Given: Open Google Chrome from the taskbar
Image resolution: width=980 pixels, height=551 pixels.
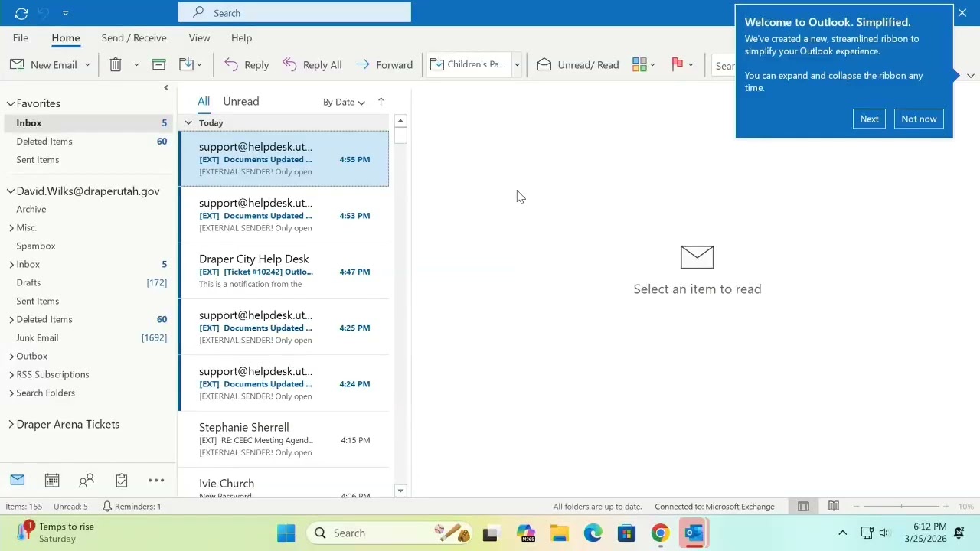Looking at the screenshot, I should [660, 533].
